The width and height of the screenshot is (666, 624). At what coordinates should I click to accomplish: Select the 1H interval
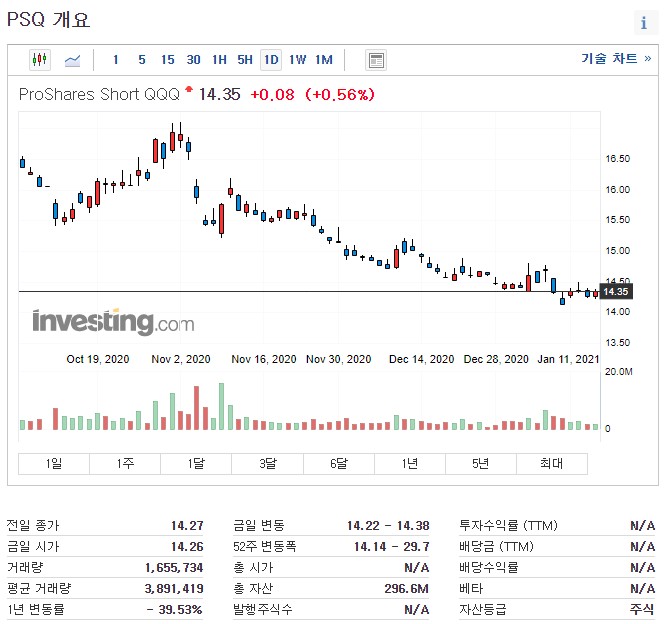point(219,60)
